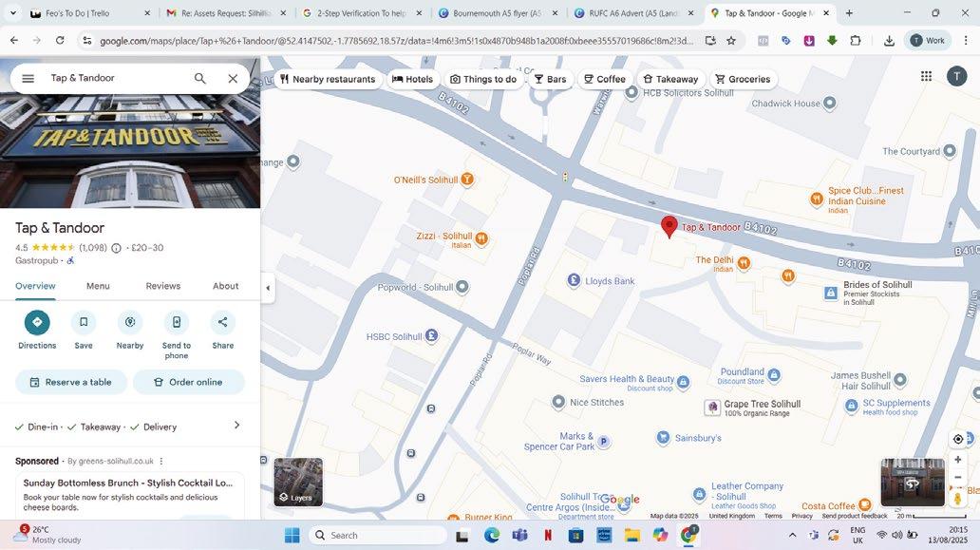Viewport: 980px width, 550px height.
Task: Click the red Tap & Tandoor pin
Action: [669, 227]
